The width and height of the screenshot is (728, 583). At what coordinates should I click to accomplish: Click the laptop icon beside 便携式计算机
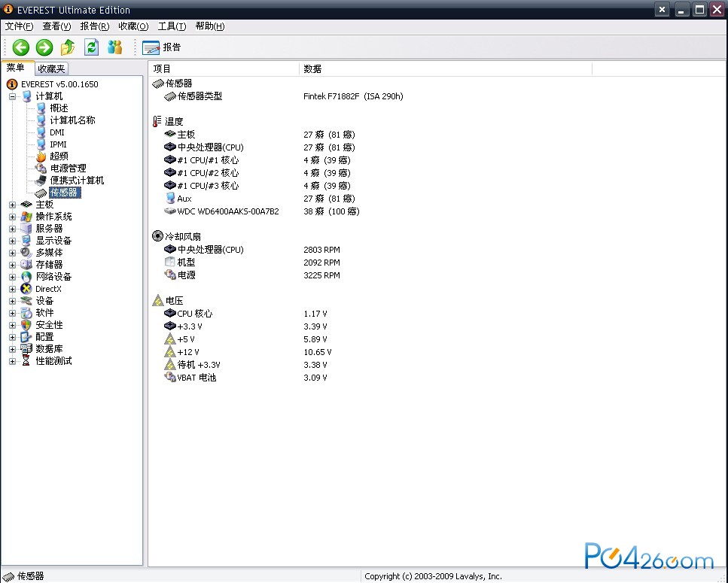41,181
